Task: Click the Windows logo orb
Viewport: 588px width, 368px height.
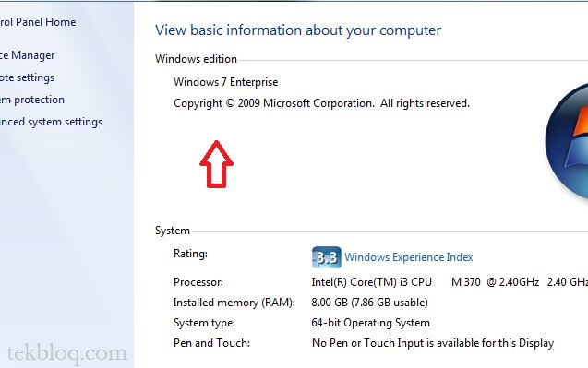Action: (567, 142)
